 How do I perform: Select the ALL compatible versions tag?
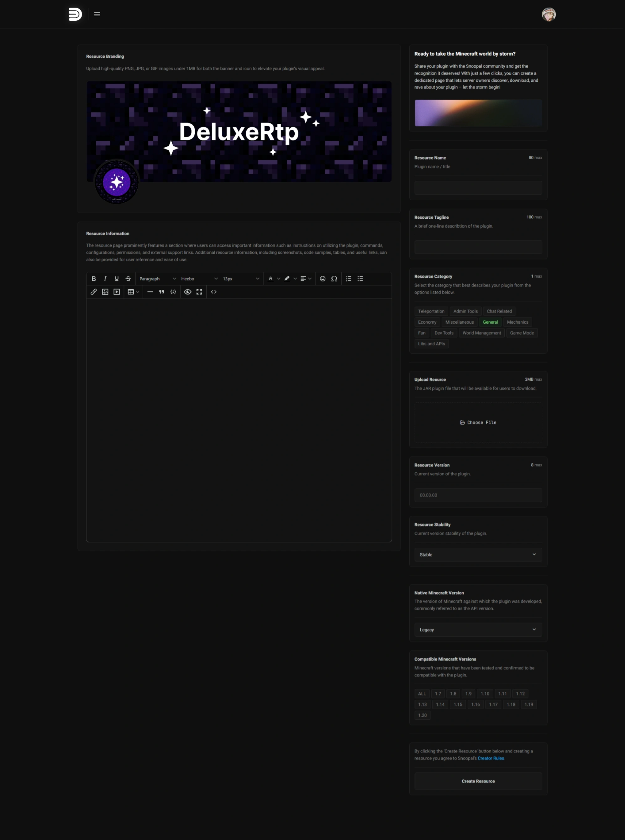(422, 694)
